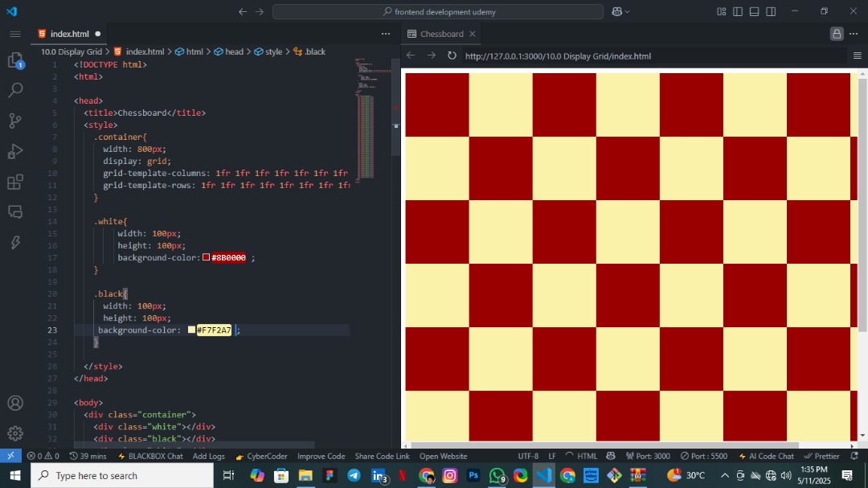Click the command center search box
Image resolution: width=868 pixels, height=488 pixels.
(438, 11)
